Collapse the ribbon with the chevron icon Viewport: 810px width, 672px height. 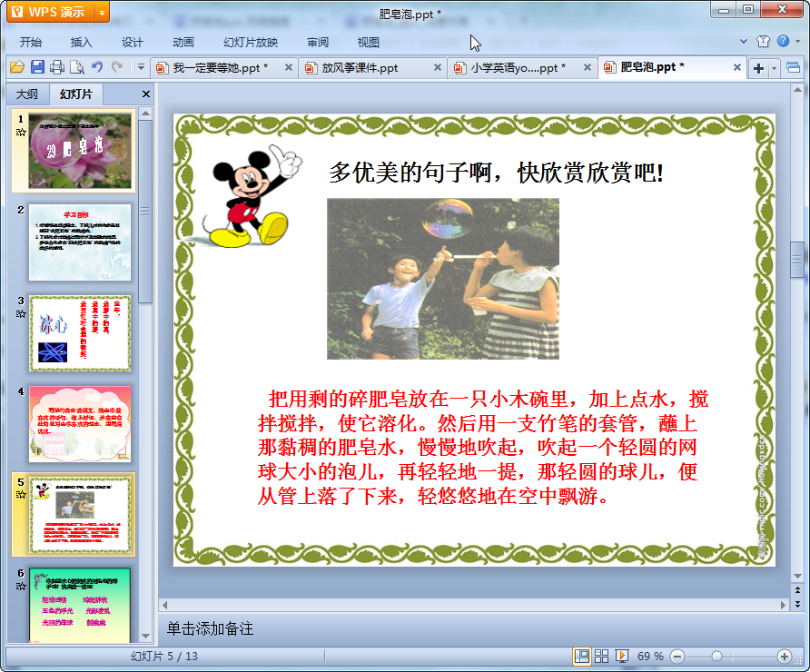click(744, 42)
